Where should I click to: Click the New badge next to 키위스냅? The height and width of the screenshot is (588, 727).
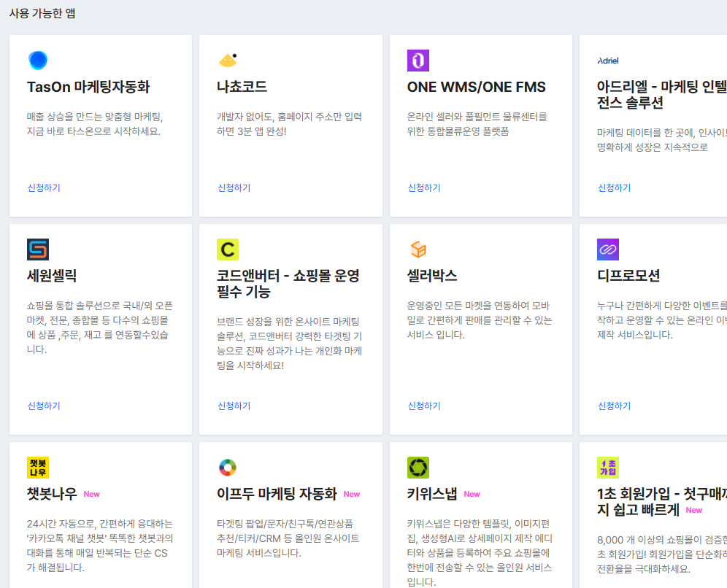(x=472, y=495)
